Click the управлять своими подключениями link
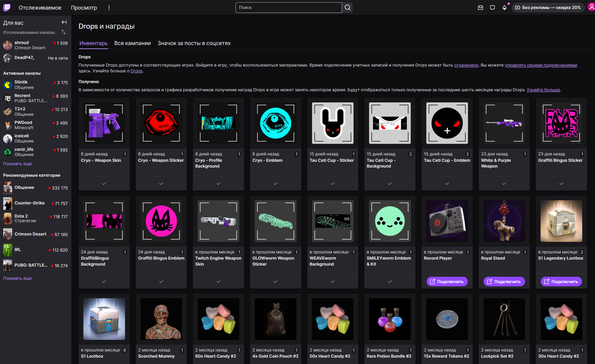 point(541,65)
